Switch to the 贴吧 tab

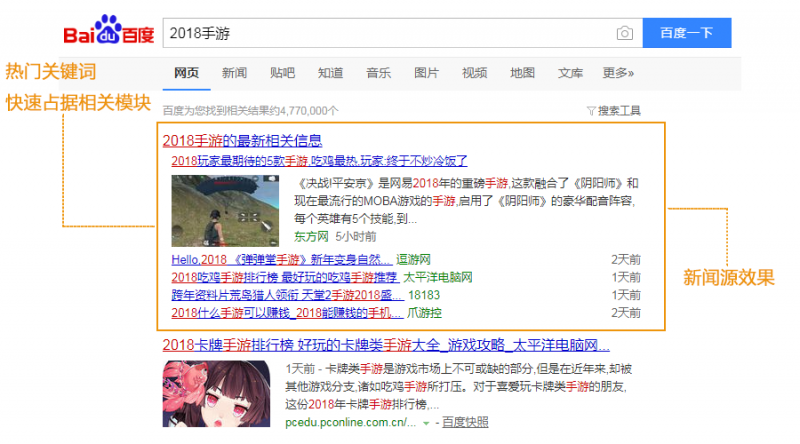click(x=282, y=73)
